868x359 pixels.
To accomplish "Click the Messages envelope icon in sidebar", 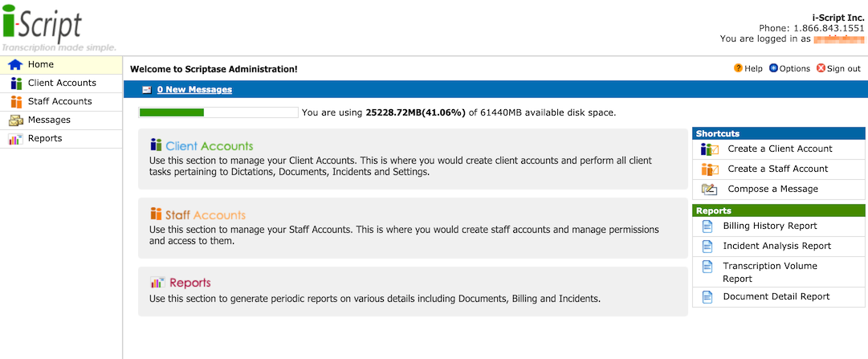I will 15,120.
